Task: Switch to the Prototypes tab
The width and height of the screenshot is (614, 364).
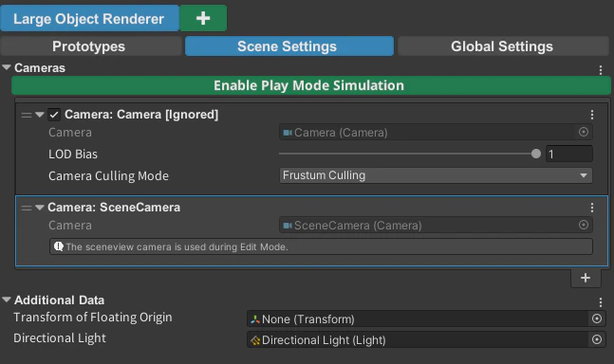Action: tap(90, 46)
